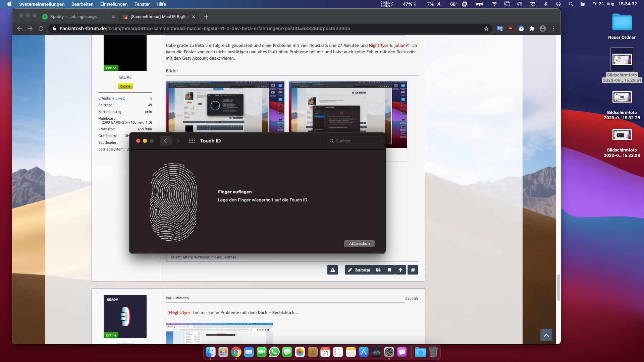Click the Bearbeiten edit button
Viewport: 644px width, 362px height.
click(359, 270)
